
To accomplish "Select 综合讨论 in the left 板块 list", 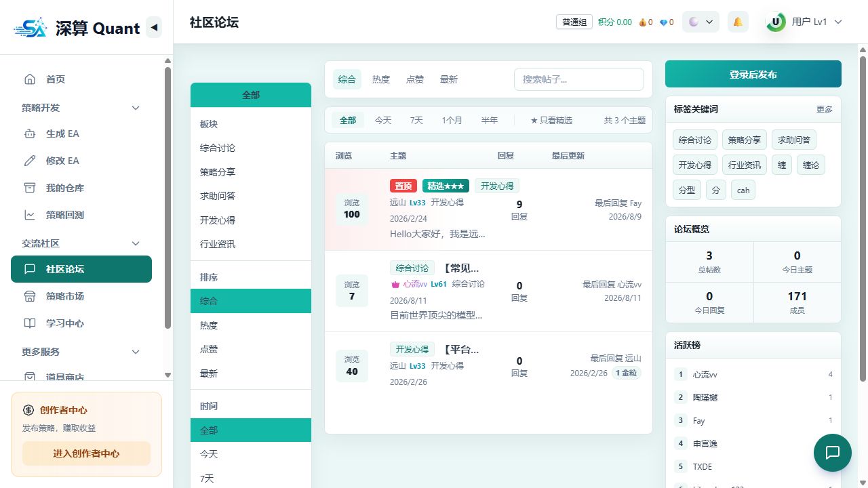I will (251, 148).
